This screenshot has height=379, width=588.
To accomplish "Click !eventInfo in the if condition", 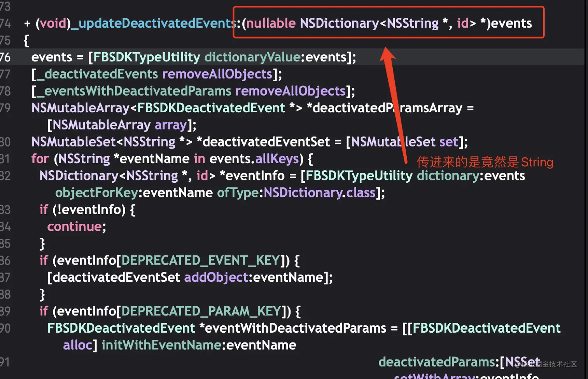I will click(90, 210).
